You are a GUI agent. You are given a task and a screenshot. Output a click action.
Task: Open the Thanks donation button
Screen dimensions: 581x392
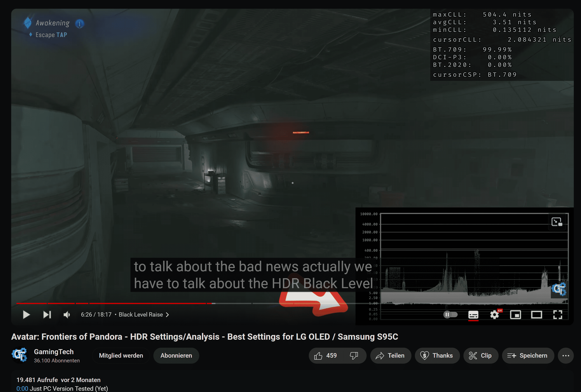(437, 355)
